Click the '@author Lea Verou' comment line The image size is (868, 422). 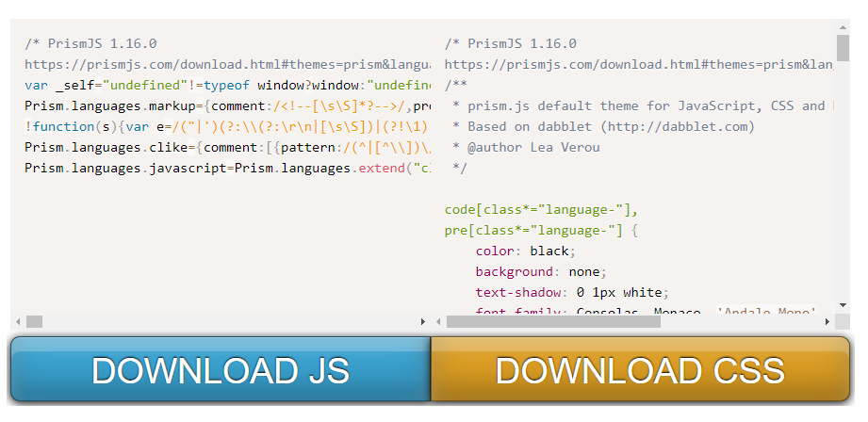[525, 148]
